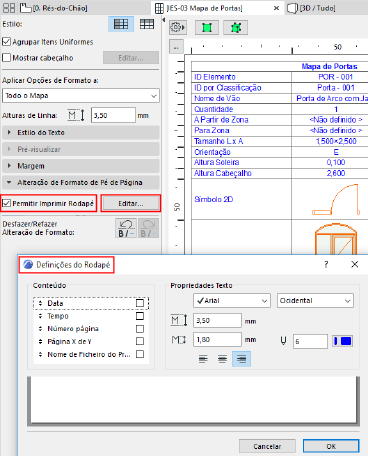The image size is (368, 456).
Task: Select the Orientação table cell
Action: [x=241, y=152]
